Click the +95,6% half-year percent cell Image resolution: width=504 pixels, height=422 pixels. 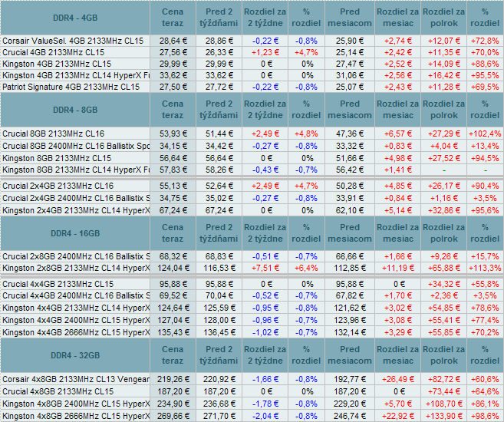pos(485,210)
